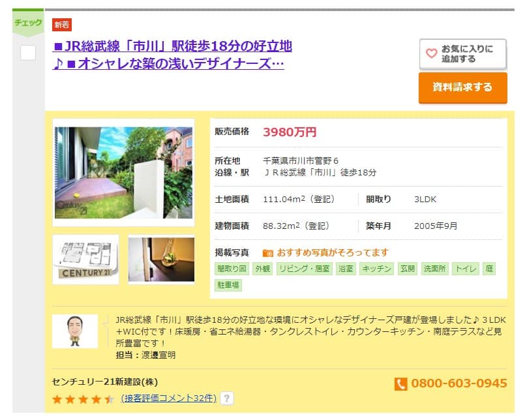525x420 pixels.
Task: Click the orange phone icon
Action: (400, 383)
